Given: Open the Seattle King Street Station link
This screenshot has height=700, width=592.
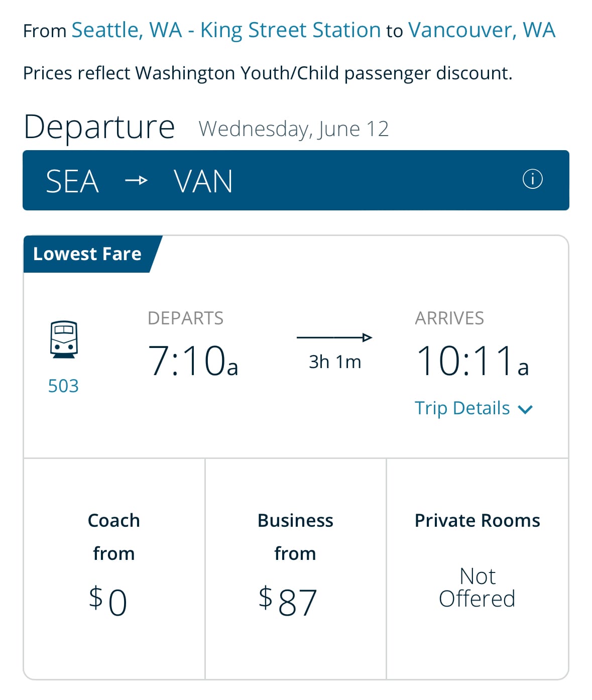Looking at the screenshot, I should [226, 30].
